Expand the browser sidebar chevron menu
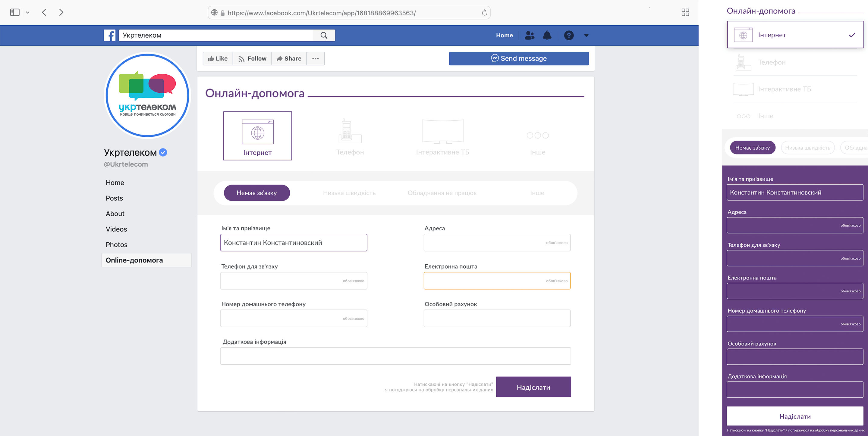 click(28, 12)
